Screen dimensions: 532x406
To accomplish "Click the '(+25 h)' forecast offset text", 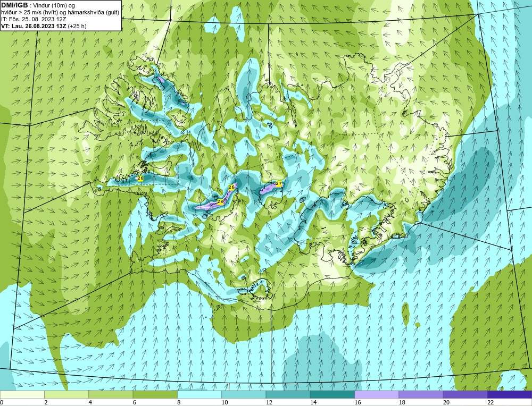I will coord(77,26).
